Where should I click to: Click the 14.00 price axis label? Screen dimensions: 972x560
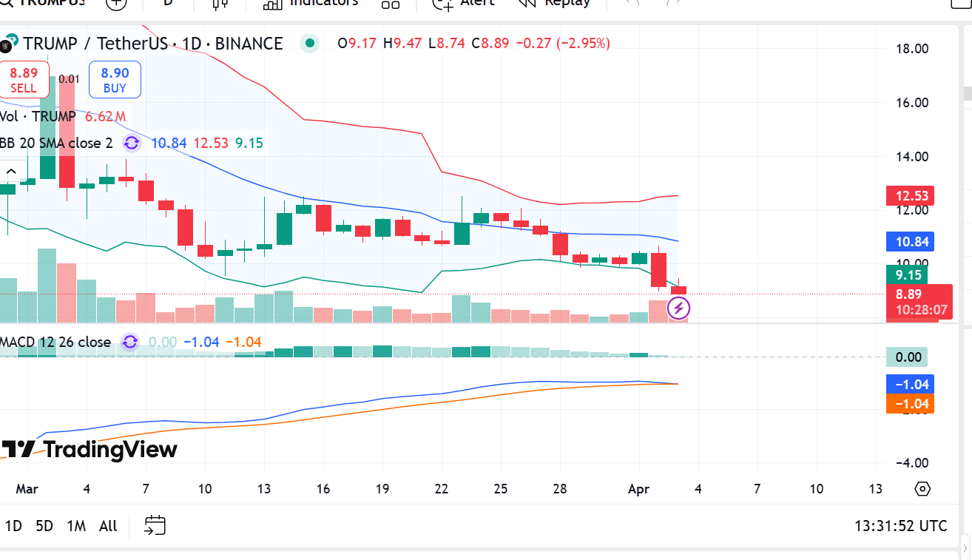point(912,156)
